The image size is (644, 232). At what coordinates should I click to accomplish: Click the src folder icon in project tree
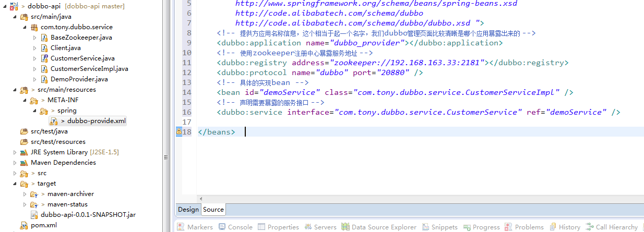click(24, 173)
